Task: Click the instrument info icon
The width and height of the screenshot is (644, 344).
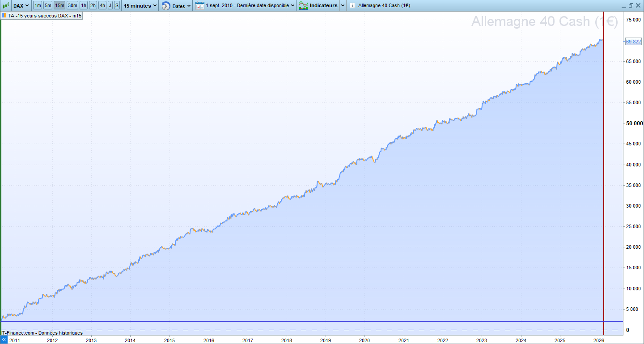Action: click(352, 6)
